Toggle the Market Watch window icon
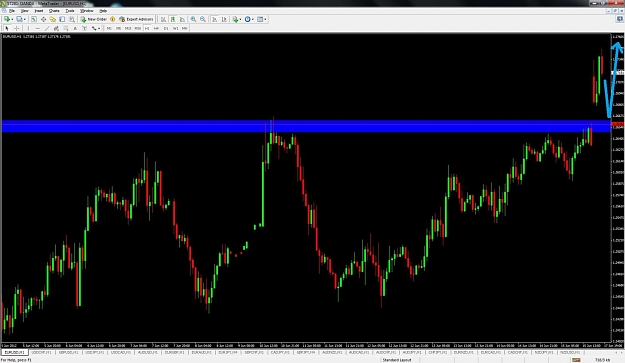The height and width of the screenshot is (363, 625). (34, 19)
